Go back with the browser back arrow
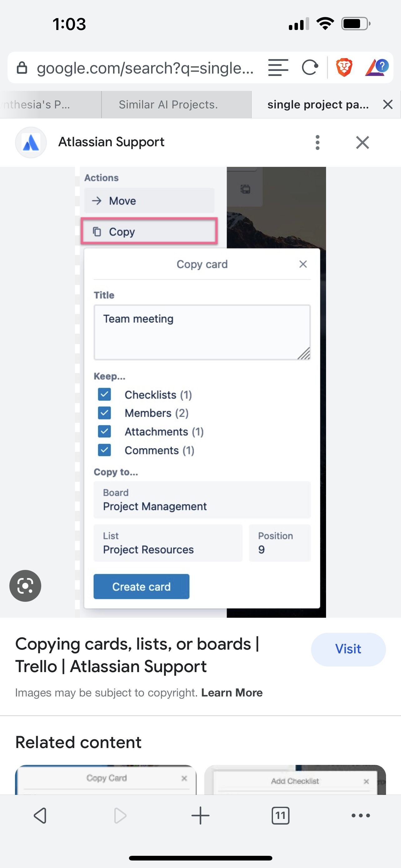The height and width of the screenshot is (868, 401). [x=40, y=816]
